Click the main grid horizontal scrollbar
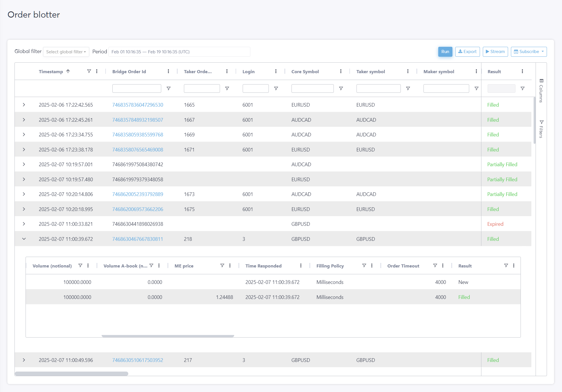The image size is (562, 392). click(72, 374)
